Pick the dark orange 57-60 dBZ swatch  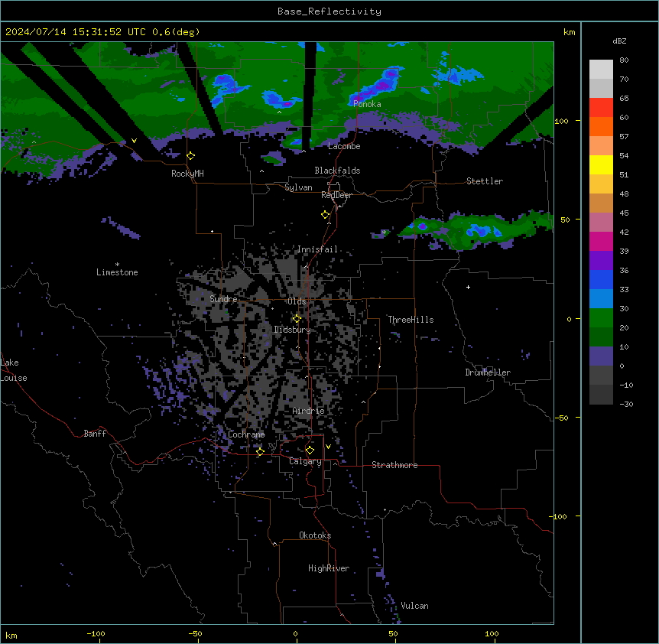[601, 126]
